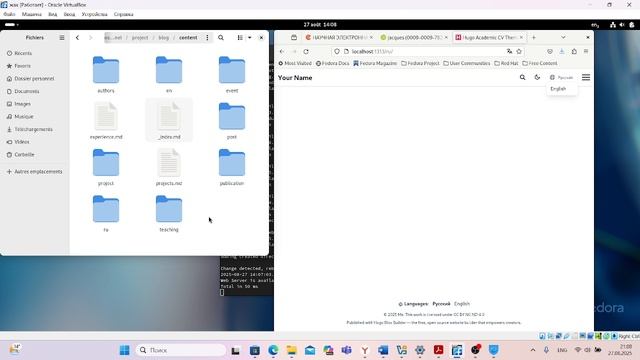Select the post folder
Image resolution: width=640 pixels, height=360 pixels.
(x=232, y=116)
